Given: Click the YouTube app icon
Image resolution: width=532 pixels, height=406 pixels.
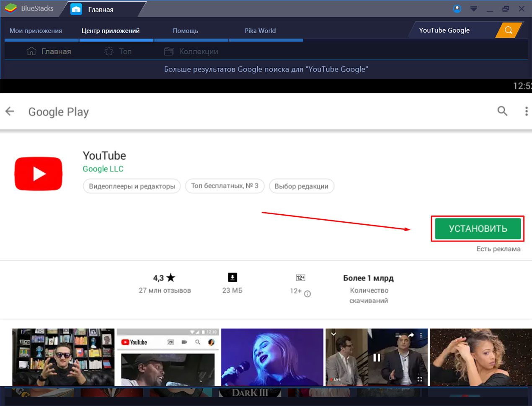Looking at the screenshot, I should point(39,174).
